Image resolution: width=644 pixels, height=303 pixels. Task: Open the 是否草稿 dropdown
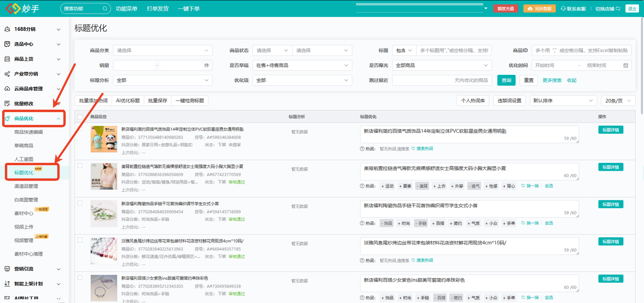pos(302,65)
